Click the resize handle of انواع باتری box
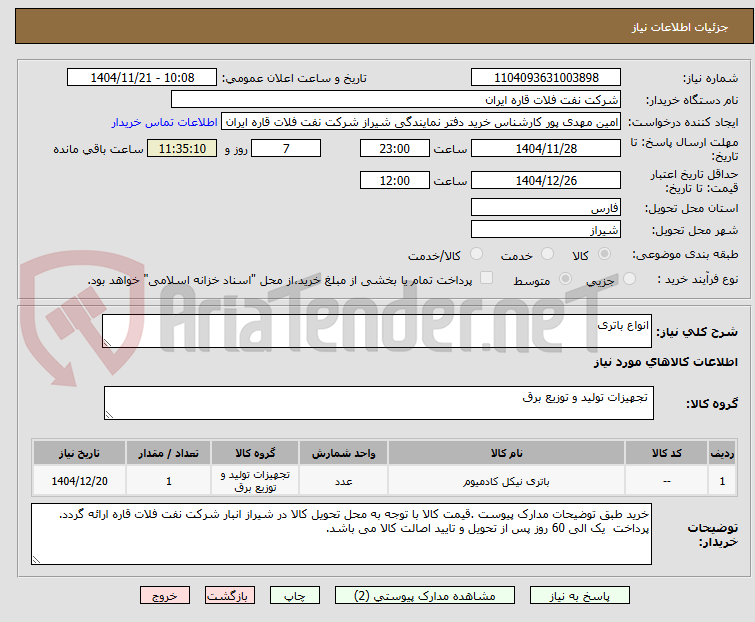Screen dimensions: 755x622 click(x=107, y=343)
